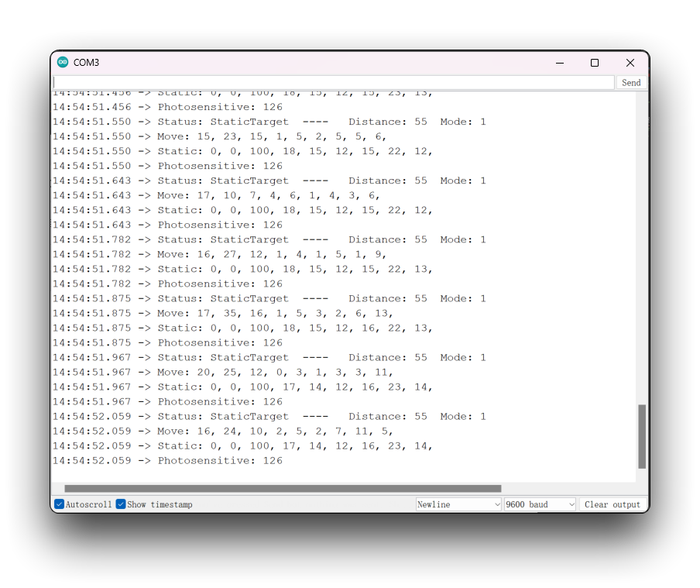The height and width of the screenshot is (588, 700).
Task: Click the Status line at 14:54:51.782
Action: point(269,239)
